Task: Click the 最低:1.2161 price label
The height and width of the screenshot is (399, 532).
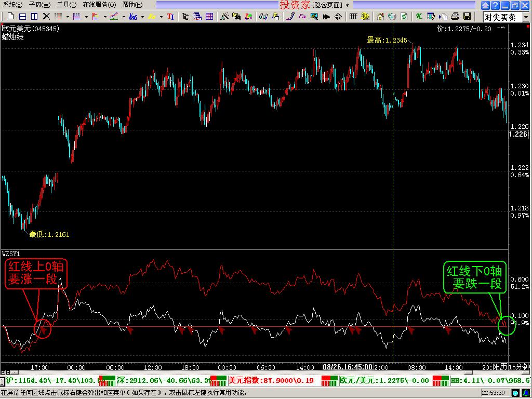Action: click(49, 234)
